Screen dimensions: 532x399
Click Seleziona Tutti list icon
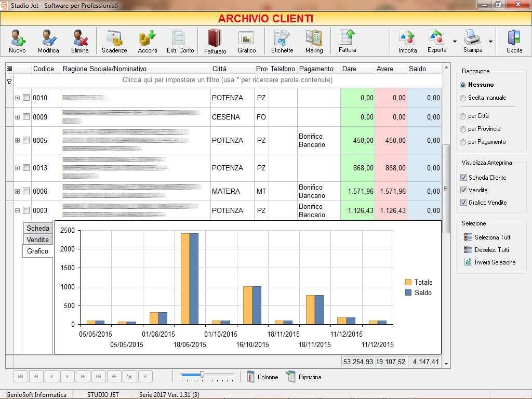[468, 237]
